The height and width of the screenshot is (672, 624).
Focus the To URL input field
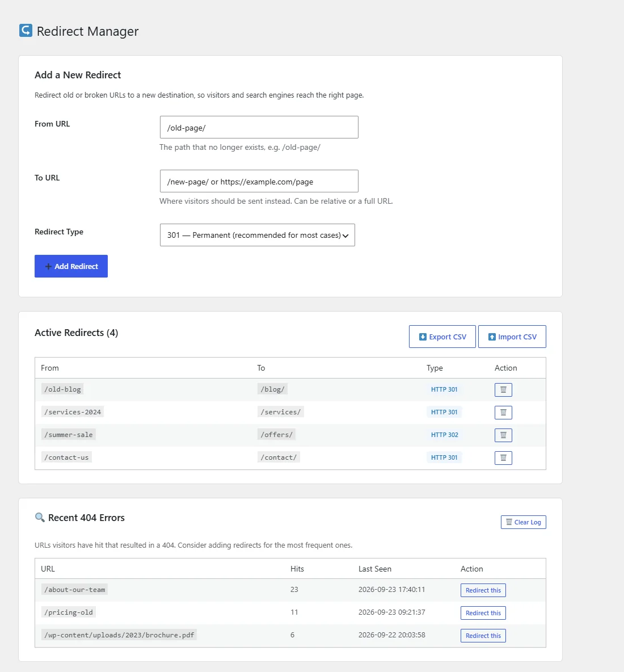pos(259,181)
